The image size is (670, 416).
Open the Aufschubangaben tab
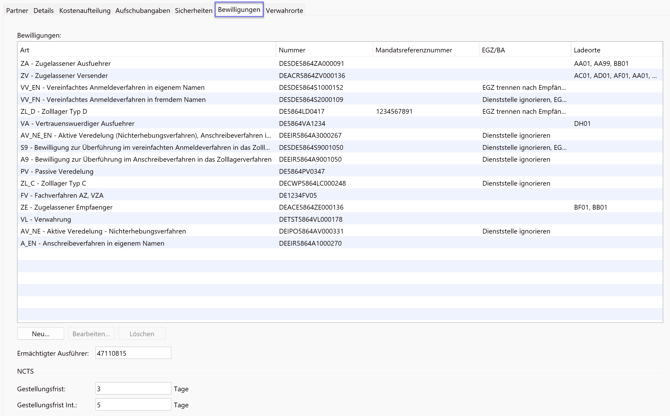coord(143,11)
